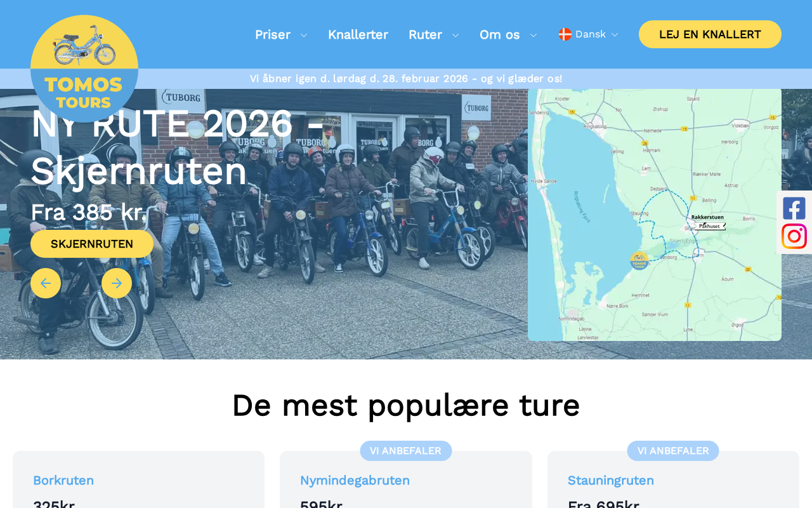Open the Stauningruten tour link

(611, 481)
